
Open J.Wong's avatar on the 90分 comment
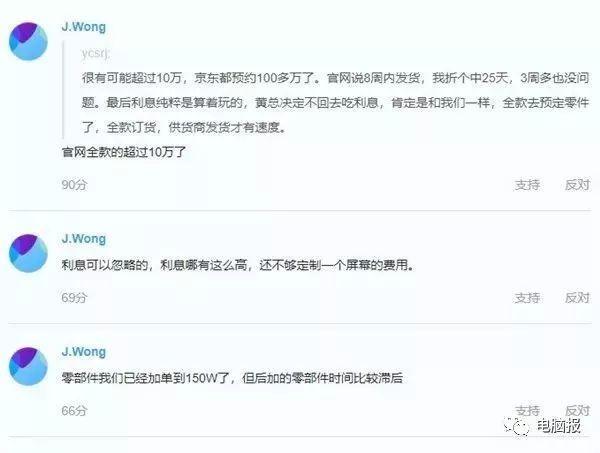click(x=28, y=41)
